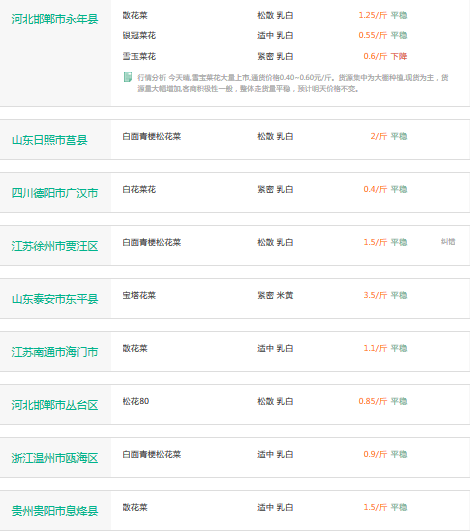Click the 下降 trend label for 雪玉菜花
The width and height of the screenshot is (470, 531).
399,56
